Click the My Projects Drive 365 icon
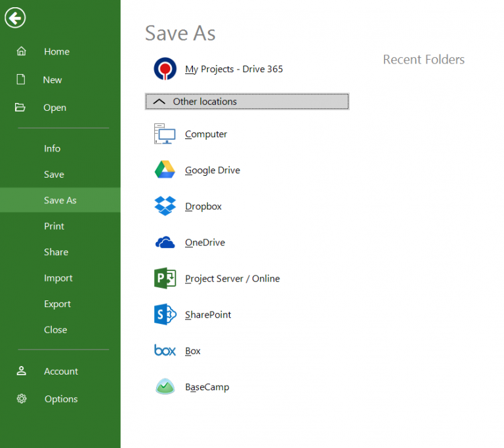 (x=165, y=69)
